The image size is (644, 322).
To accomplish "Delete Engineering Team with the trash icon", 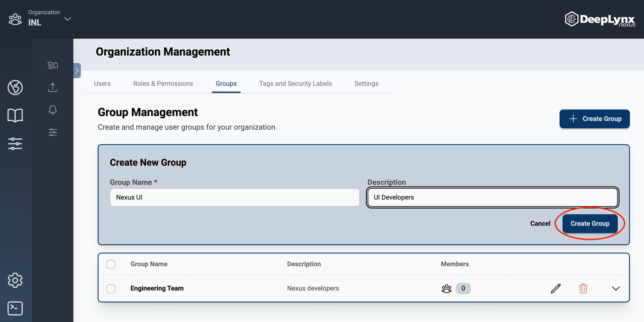I will coord(583,288).
